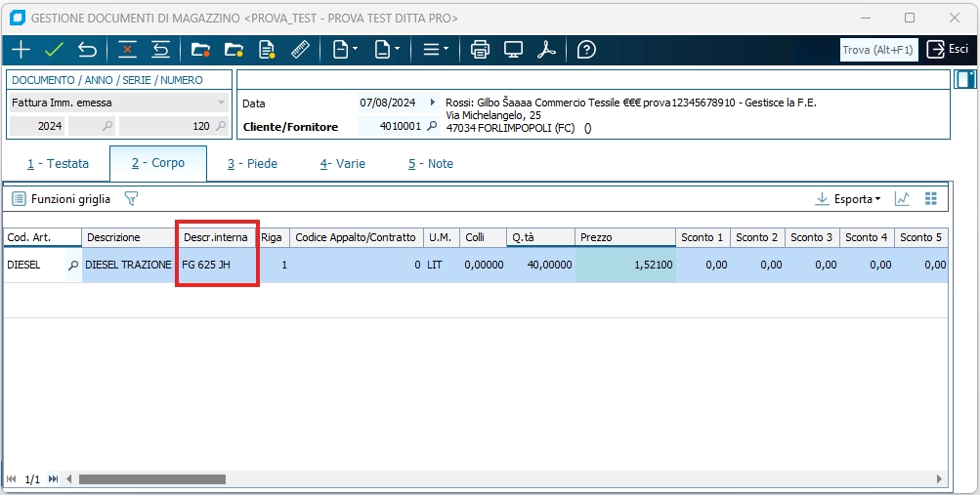Click the chart icon next to Esporta
Screen dimensions: 980x495
click(x=902, y=198)
